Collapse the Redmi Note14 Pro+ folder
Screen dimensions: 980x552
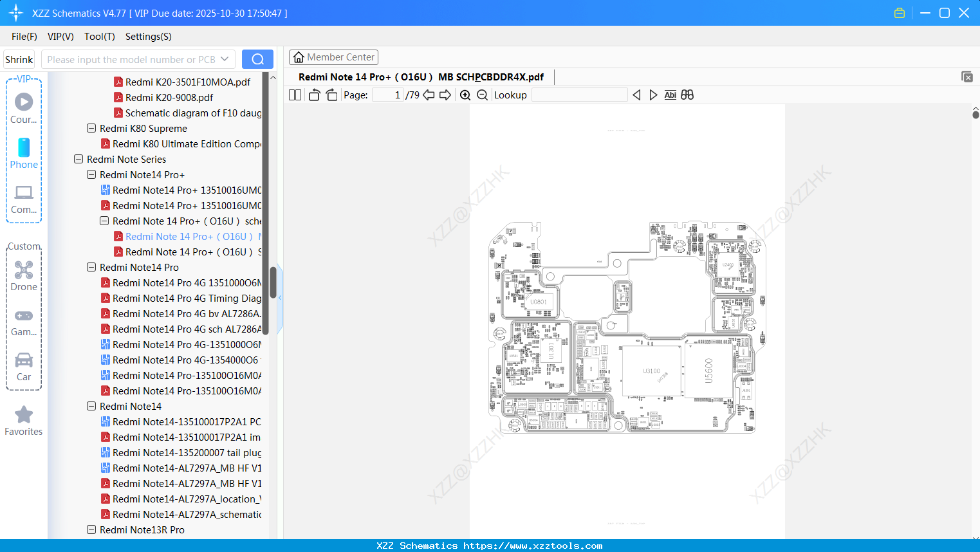point(91,174)
